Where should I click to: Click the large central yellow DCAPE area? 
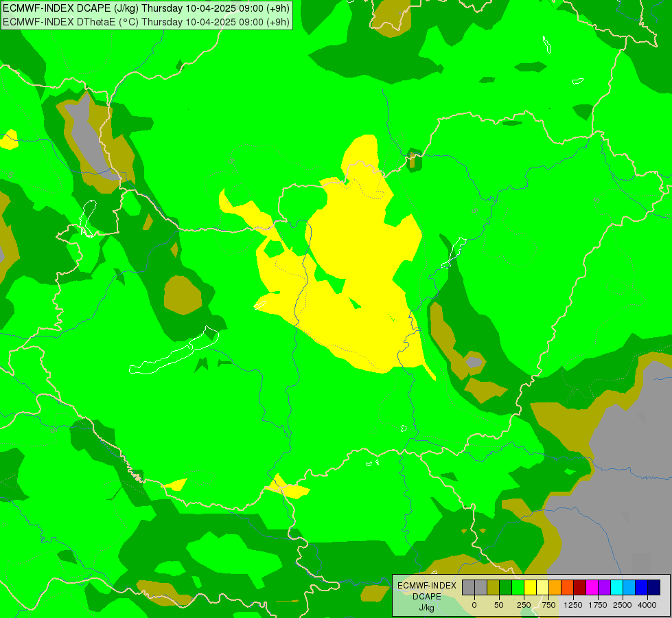(x=360, y=257)
